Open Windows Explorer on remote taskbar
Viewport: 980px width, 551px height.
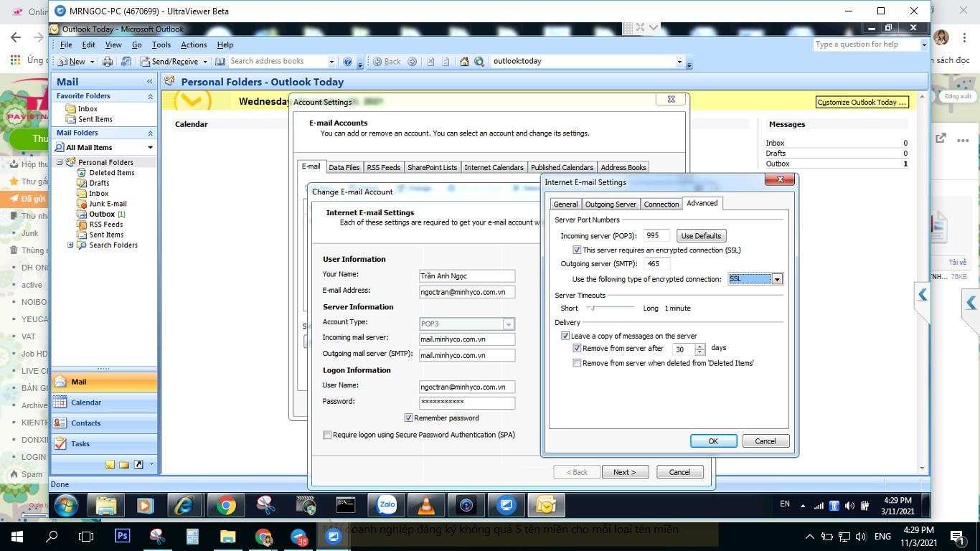tap(105, 506)
